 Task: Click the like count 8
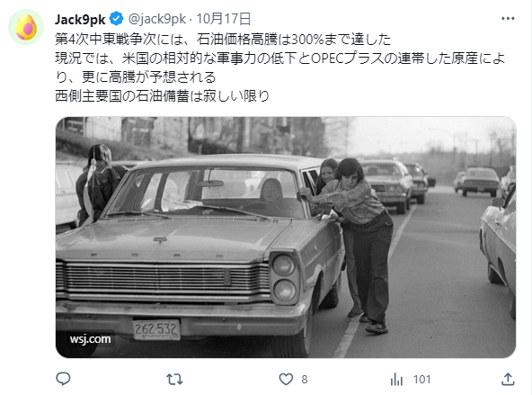305,379
